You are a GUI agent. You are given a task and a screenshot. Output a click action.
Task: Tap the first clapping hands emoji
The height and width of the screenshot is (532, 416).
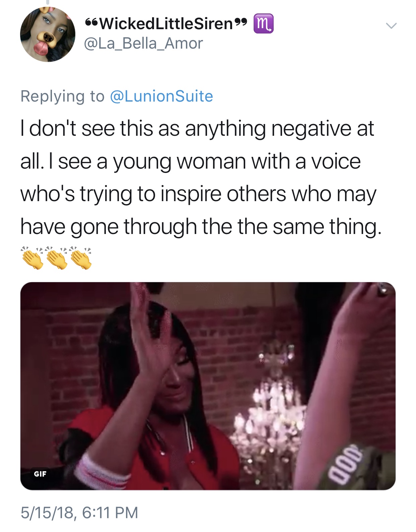32,258
